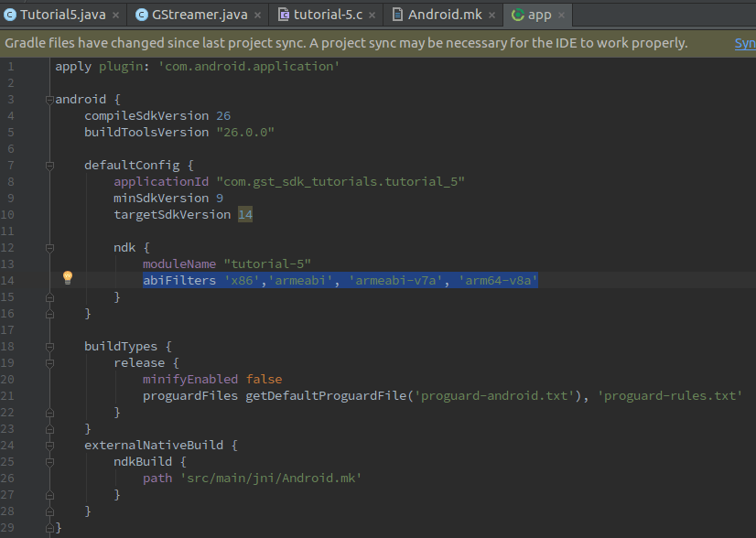Collapse the release block fold marker
The width and height of the screenshot is (756, 538).
coord(49,362)
